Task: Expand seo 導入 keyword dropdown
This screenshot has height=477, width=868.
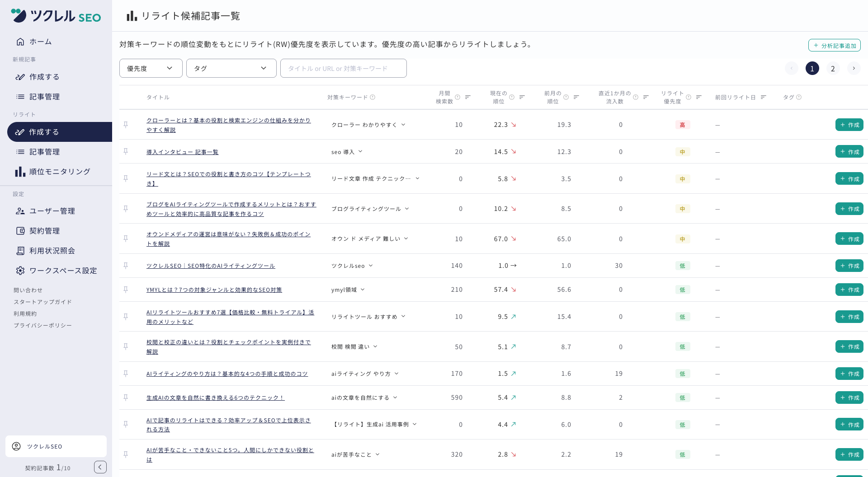Action: click(x=360, y=152)
